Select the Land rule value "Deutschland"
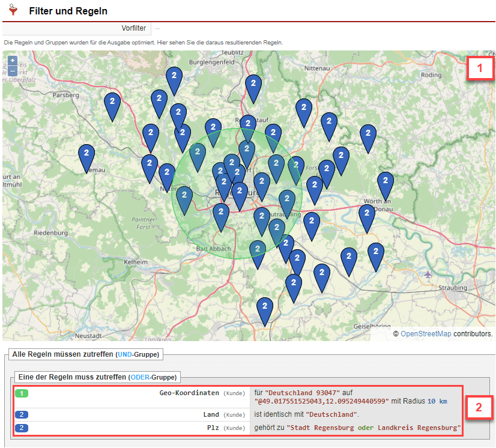Image resolution: width=496 pixels, height=448 pixels. (x=332, y=414)
